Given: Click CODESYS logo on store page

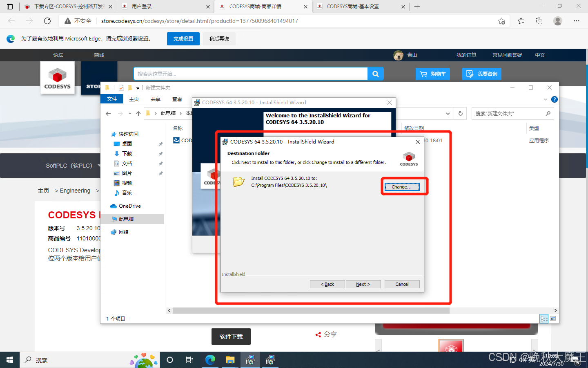Looking at the screenshot, I should [57, 78].
